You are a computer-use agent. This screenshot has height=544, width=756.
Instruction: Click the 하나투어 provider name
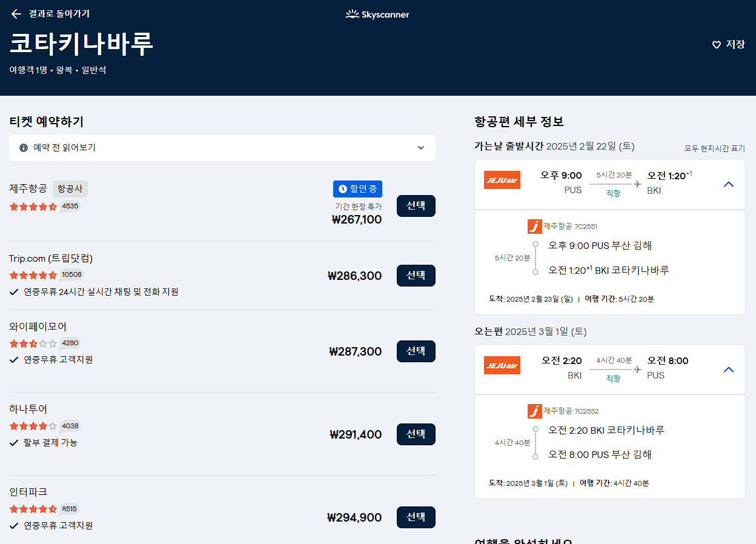coord(28,409)
